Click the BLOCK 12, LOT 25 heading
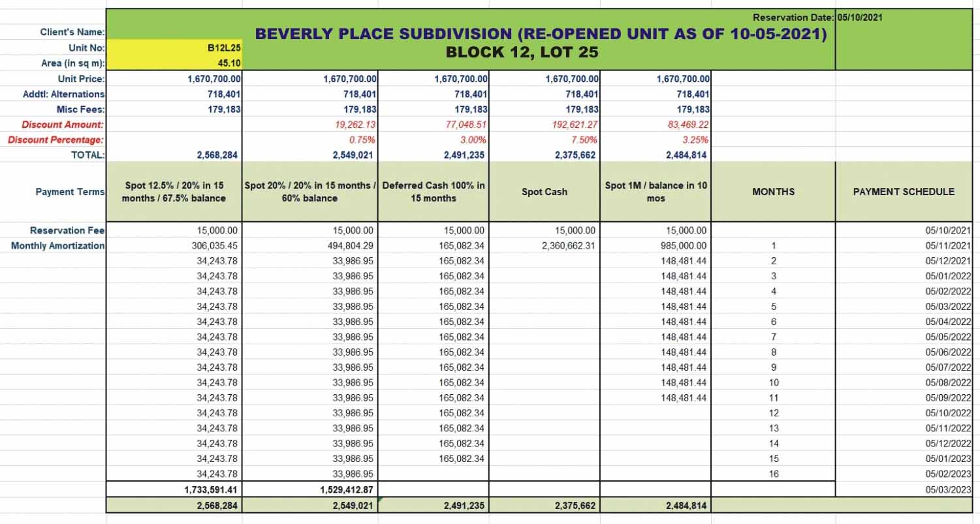Image resolution: width=980 pixels, height=524 pixels. click(522, 53)
